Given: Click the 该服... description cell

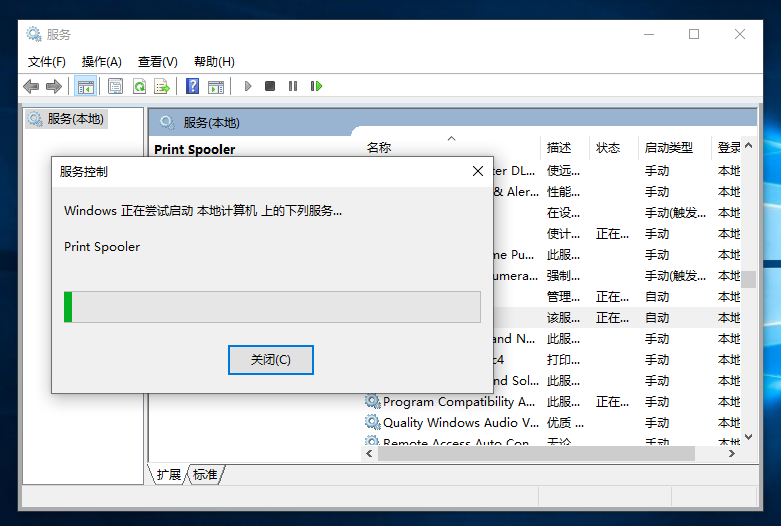Looking at the screenshot, I should (x=563, y=318).
